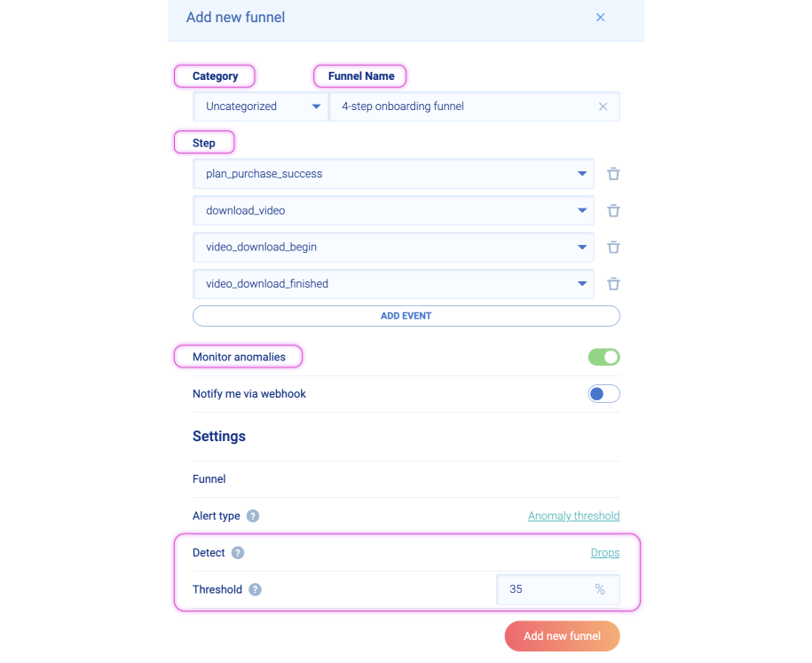Focus the Threshold percent input field
The width and height of the screenshot is (812, 663).
tap(558, 589)
